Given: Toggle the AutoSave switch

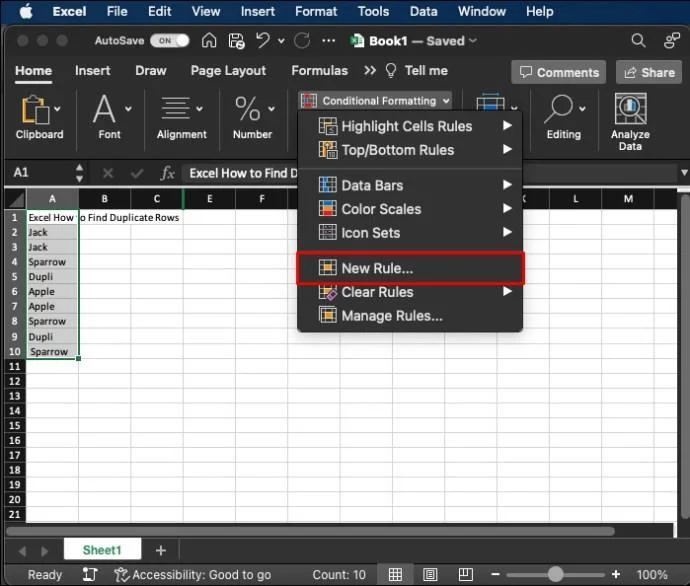Looking at the screenshot, I should [172, 41].
